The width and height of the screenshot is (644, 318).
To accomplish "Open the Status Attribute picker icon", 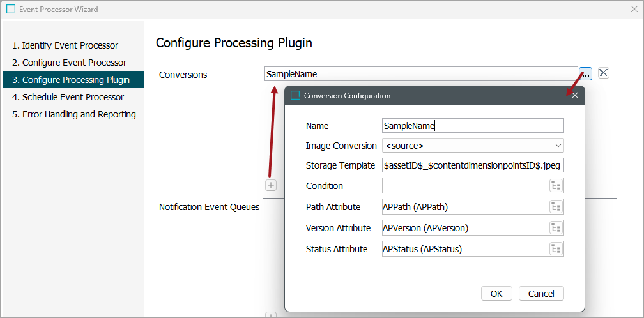I will [556, 249].
